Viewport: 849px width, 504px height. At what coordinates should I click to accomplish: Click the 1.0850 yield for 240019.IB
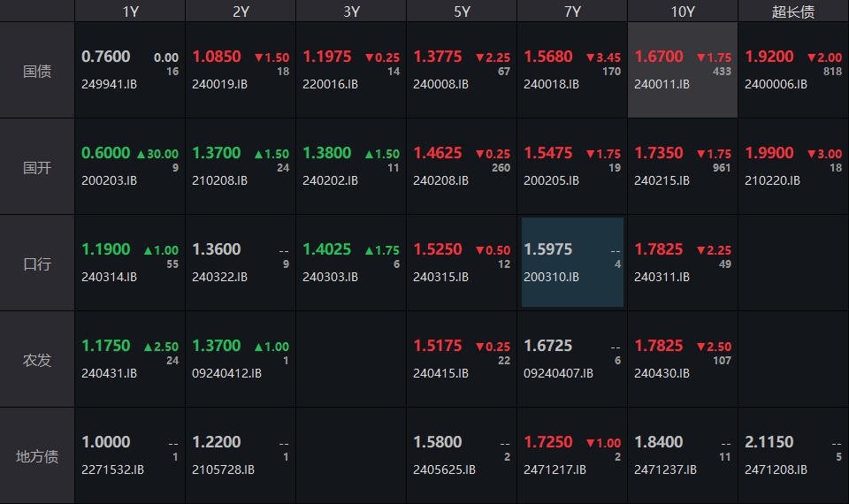coord(217,57)
